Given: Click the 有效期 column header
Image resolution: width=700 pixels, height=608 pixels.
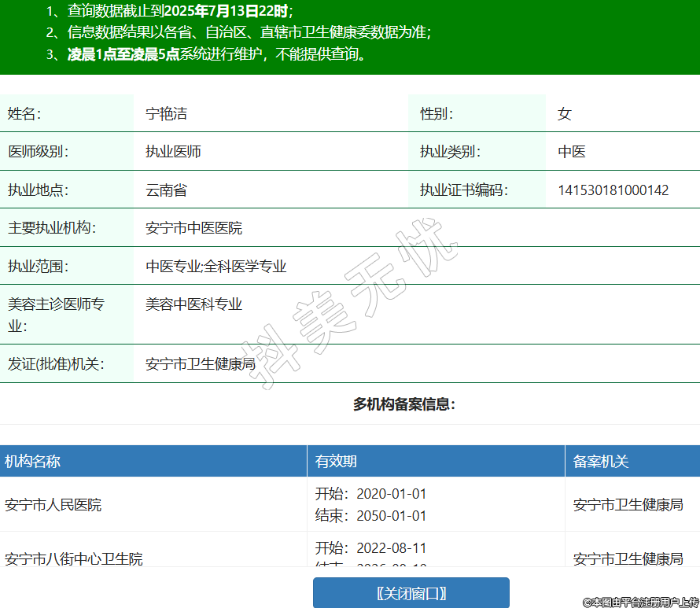Looking at the screenshot, I should pyautogui.click(x=336, y=462).
